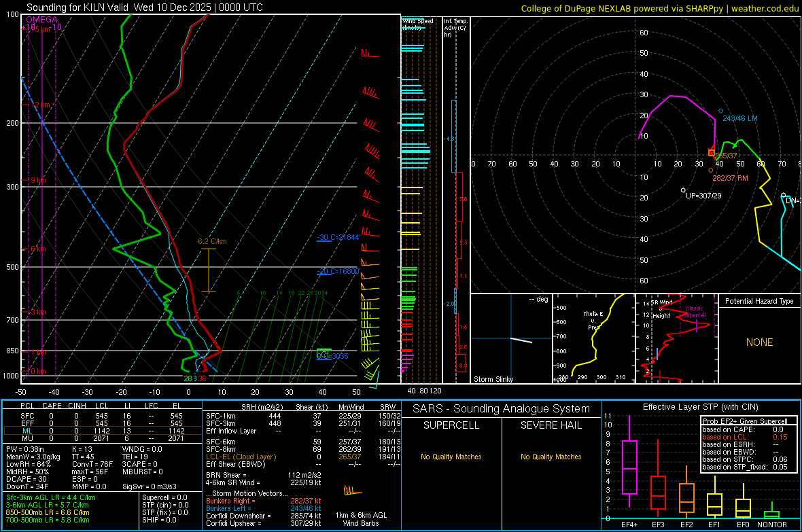This screenshot has width=802, height=532.
Task: Click surface temperature value '36'
Action: click(202, 378)
